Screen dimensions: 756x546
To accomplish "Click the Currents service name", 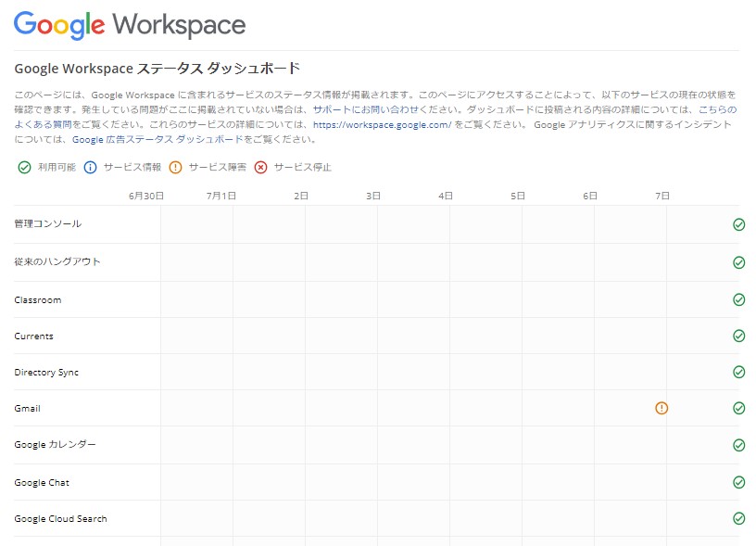I will [33, 336].
